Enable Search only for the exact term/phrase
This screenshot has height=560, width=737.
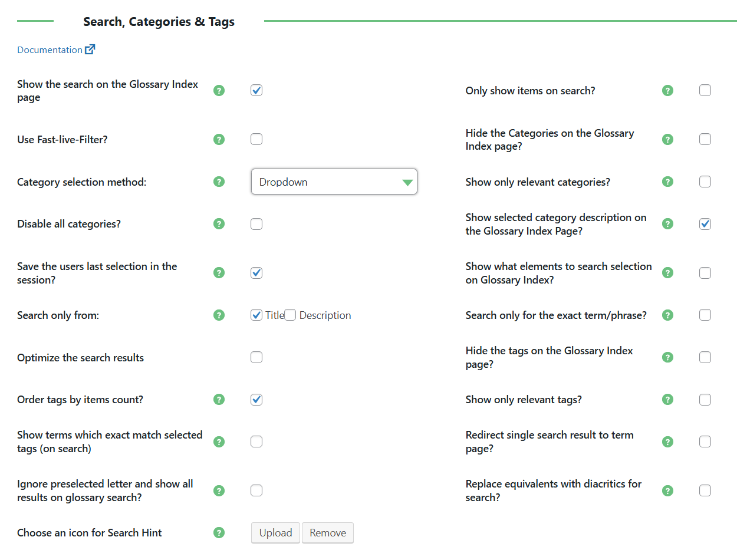point(705,315)
